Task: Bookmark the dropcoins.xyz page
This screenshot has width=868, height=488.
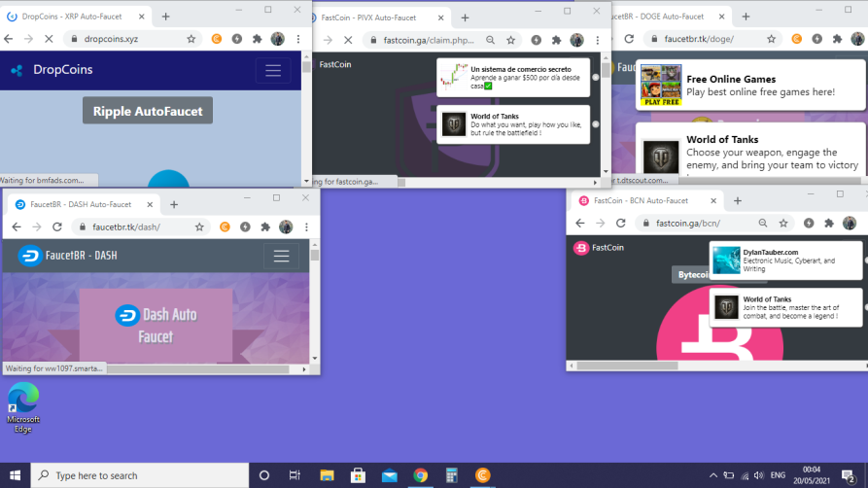Action: click(191, 39)
